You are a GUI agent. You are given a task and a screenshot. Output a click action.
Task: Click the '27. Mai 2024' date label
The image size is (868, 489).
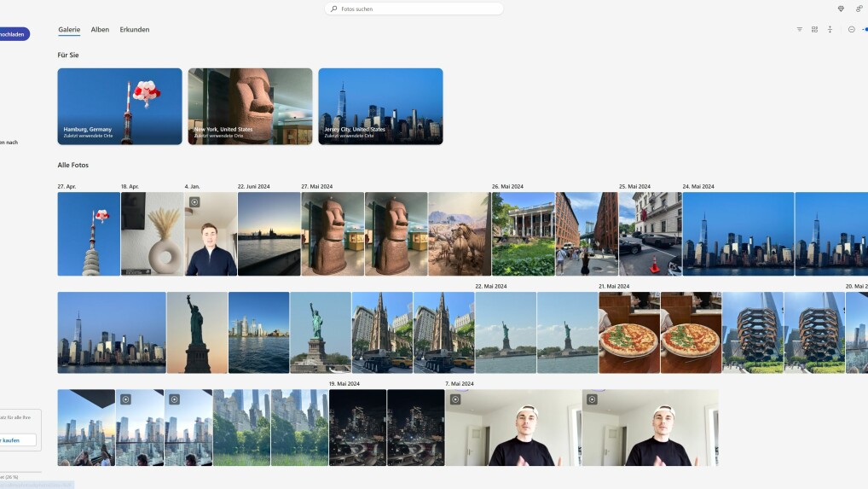pos(317,187)
